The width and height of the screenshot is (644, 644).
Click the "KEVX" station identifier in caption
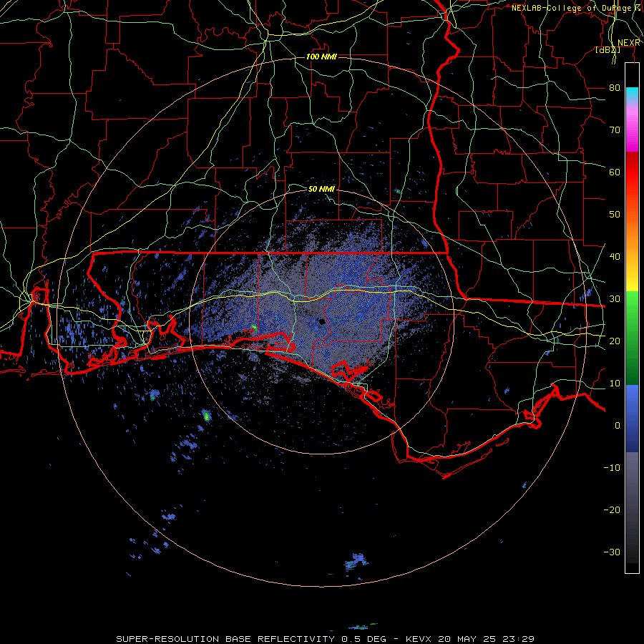coord(420,639)
